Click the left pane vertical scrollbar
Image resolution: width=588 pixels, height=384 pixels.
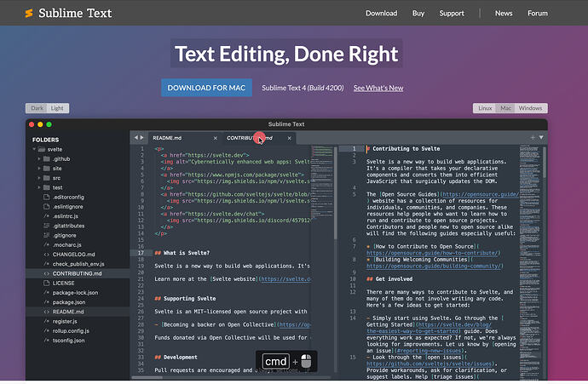[336, 193]
